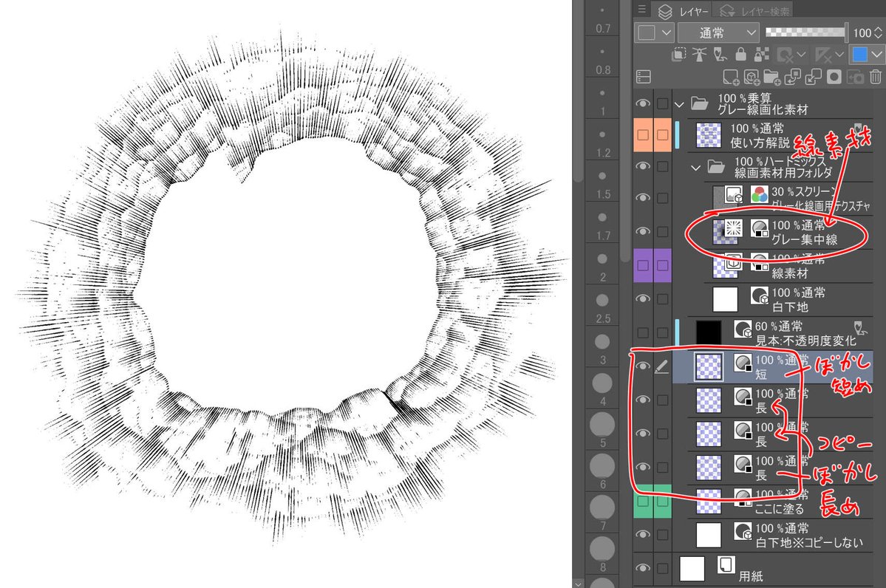Switch to the レイヤー tab
This screenshot has width=886, height=588.
tap(682, 11)
